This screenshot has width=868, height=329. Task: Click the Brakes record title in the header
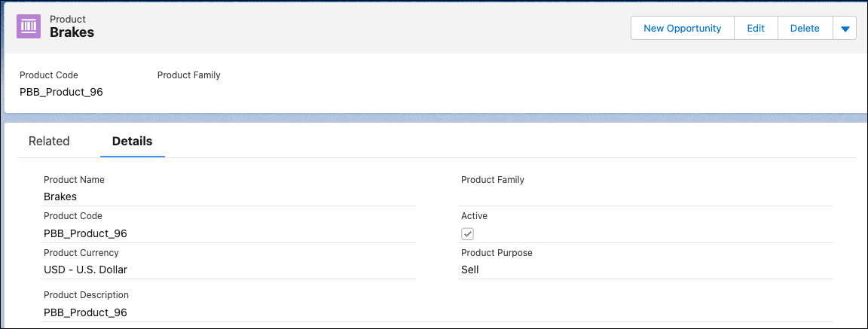click(x=72, y=32)
